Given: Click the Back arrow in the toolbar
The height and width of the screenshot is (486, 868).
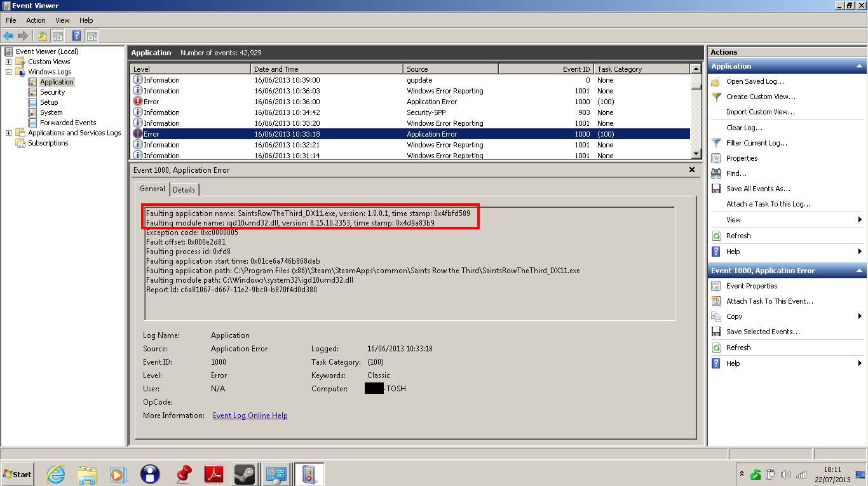Looking at the screenshot, I should (x=8, y=36).
